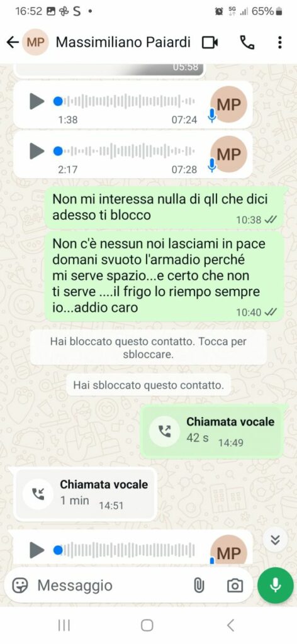Screen dimensions: 297x644
Task: Open the camera from message bar
Action: point(235,586)
